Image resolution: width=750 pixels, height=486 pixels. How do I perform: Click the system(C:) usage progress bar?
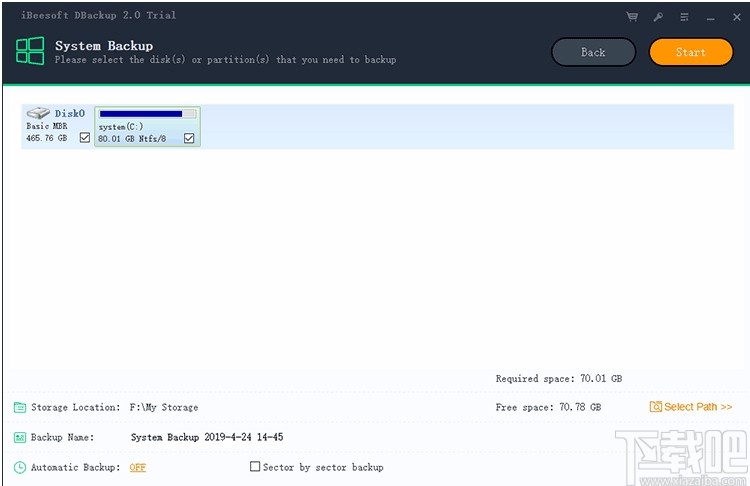coord(148,114)
